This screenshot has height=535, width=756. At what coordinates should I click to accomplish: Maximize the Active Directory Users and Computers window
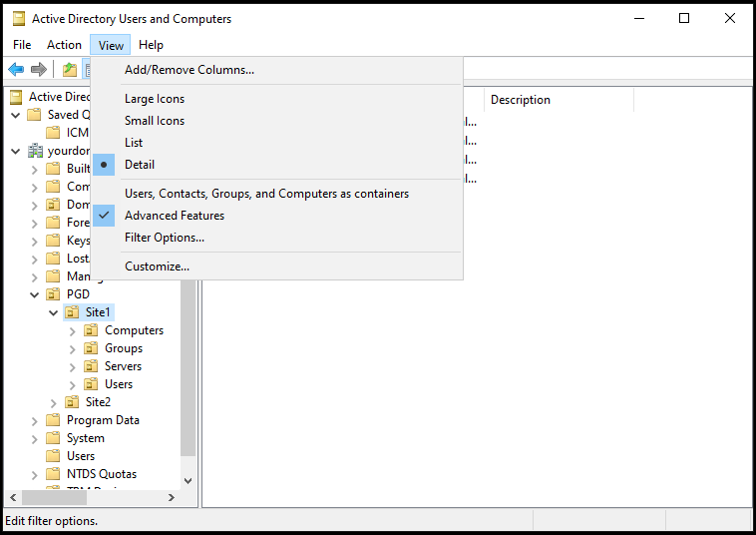click(x=684, y=18)
